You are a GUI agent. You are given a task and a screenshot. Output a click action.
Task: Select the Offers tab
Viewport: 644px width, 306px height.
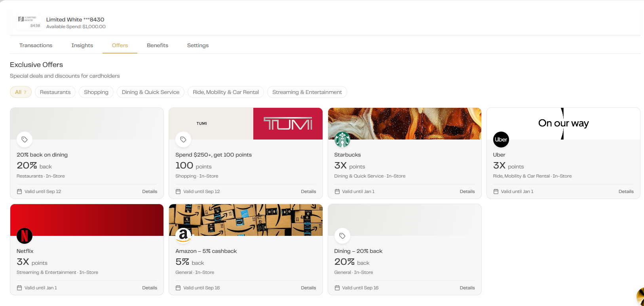[x=120, y=46]
